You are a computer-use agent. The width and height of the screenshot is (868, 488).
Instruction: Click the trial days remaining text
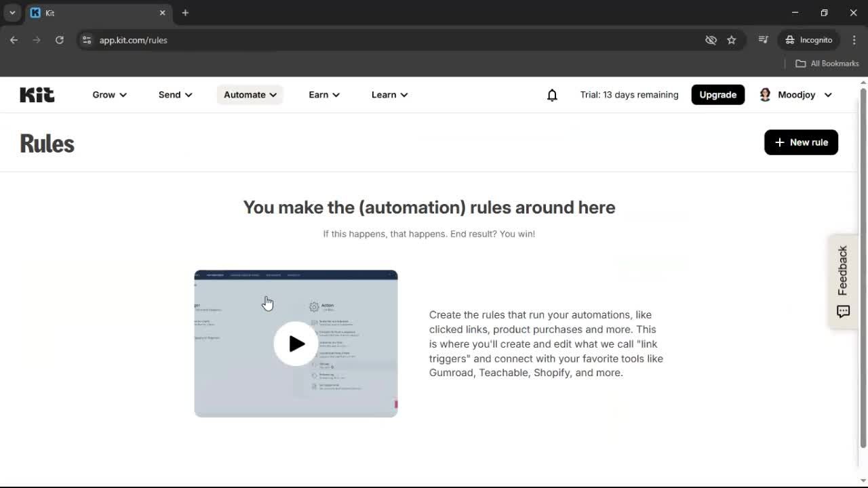click(x=629, y=94)
